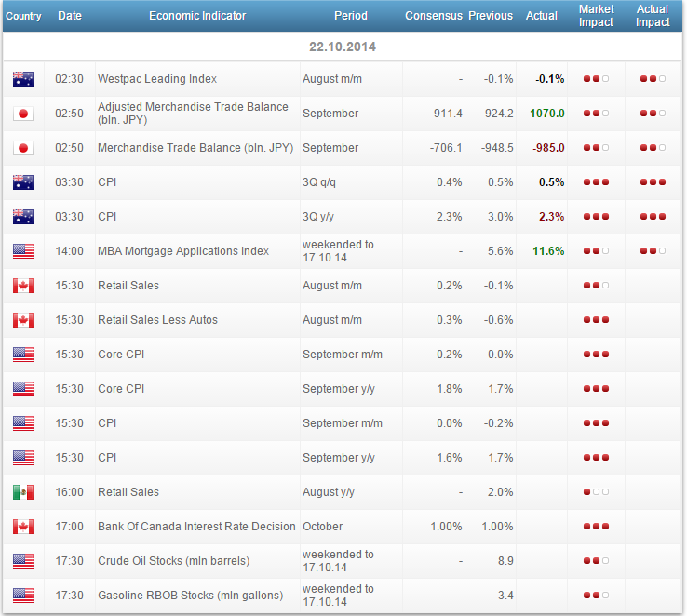The height and width of the screenshot is (616, 687).
Task: Sort by the Country column header
Action: (23, 16)
